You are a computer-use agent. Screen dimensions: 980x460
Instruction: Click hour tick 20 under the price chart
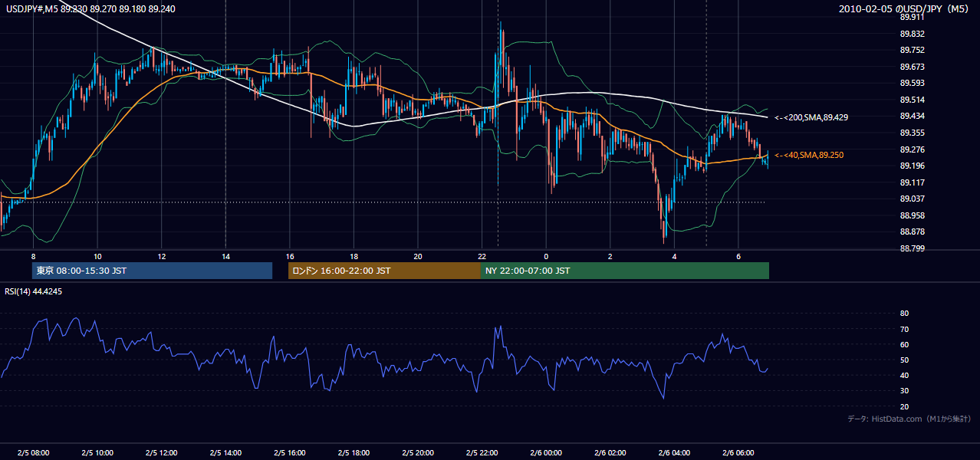[x=417, y=256]
